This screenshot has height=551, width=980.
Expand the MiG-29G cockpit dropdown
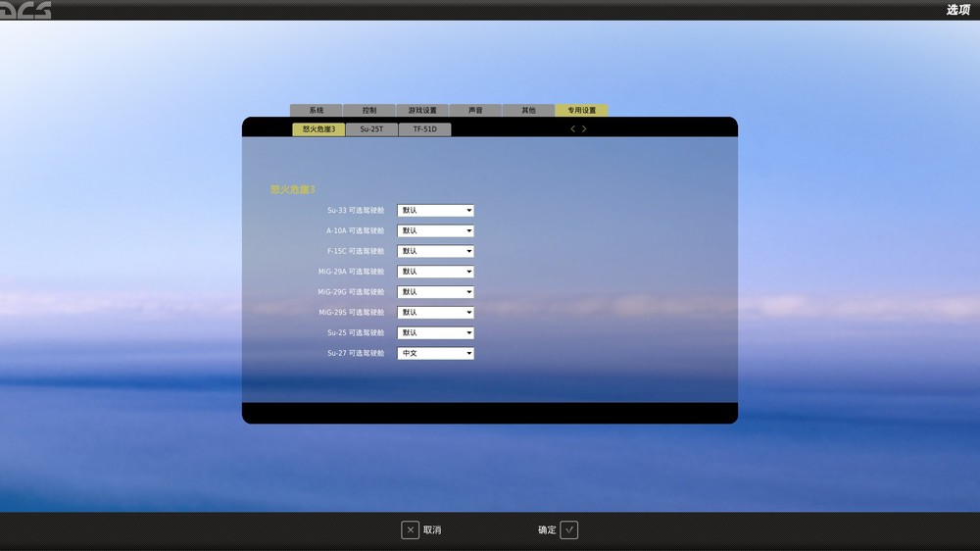[436, 292]
